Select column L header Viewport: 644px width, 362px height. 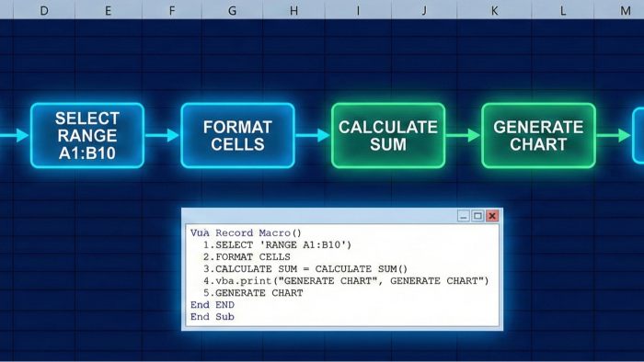563,11
